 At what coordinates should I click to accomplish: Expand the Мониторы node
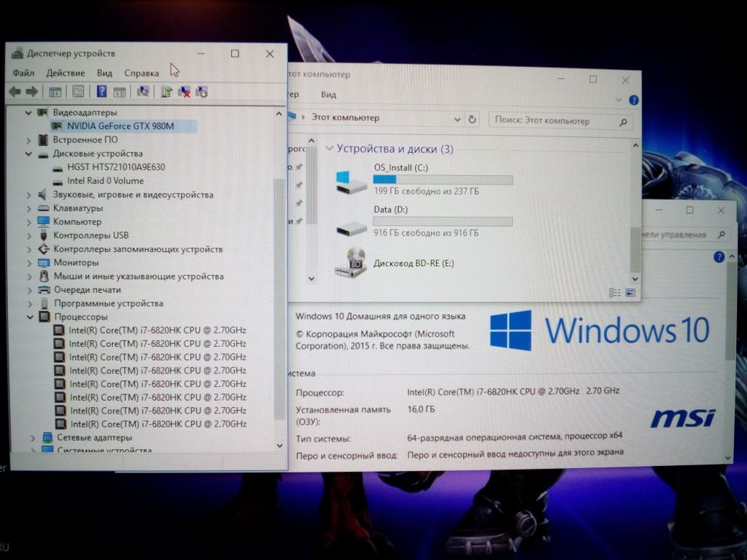pos(29,262)
